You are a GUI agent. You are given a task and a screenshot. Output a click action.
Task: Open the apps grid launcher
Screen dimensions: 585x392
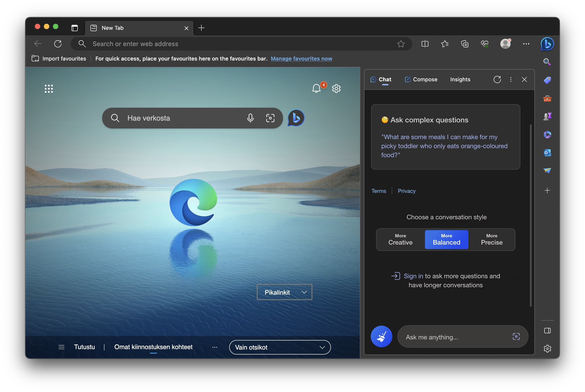click(x=49, y=89)
